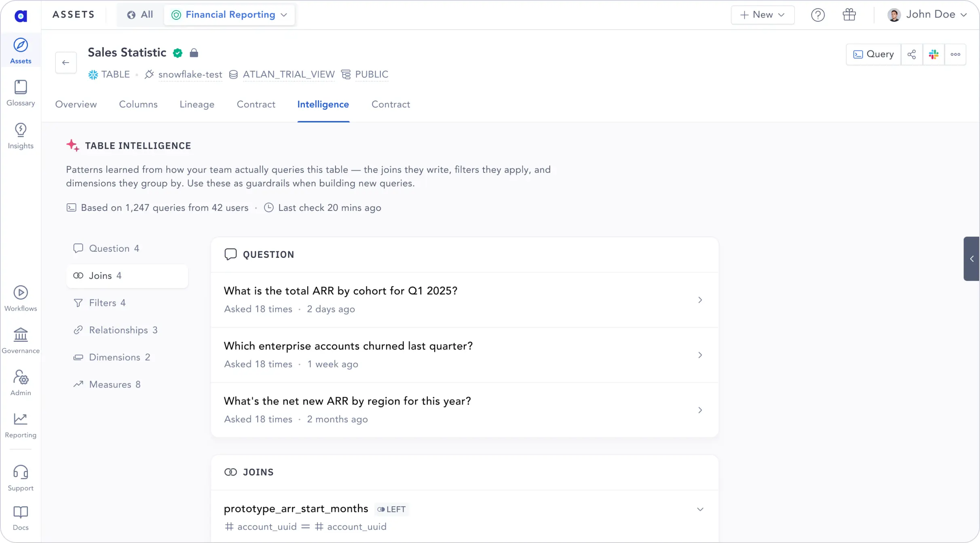The image size is (980, 543).
Task: Open the Governance section
Action: [x=21, y=341]
